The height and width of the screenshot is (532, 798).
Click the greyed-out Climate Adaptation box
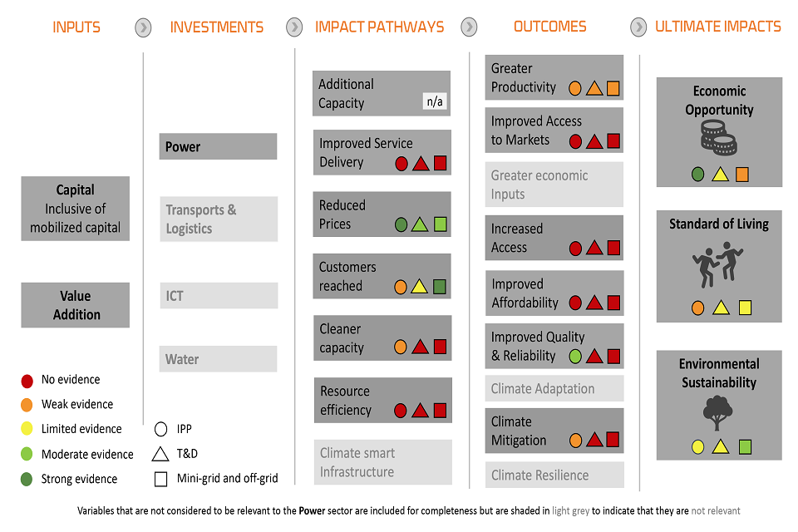(x=554, y=388)
